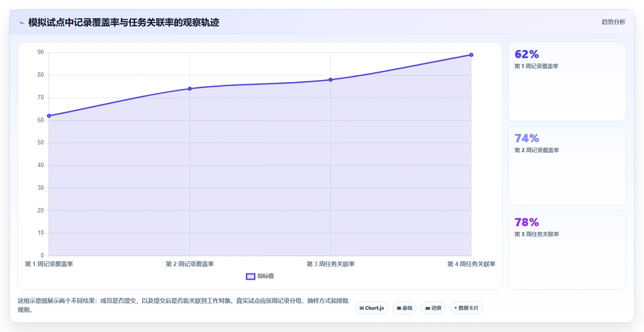Click the data point at 第 2 周 (74)
This screenshot has width=644, height=332.
coord(190,89)
